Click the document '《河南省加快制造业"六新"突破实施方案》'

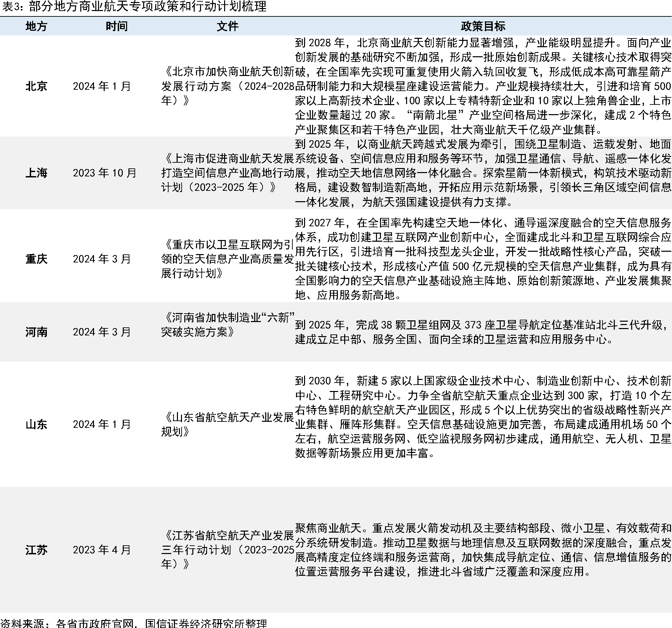tap(228, 325)
